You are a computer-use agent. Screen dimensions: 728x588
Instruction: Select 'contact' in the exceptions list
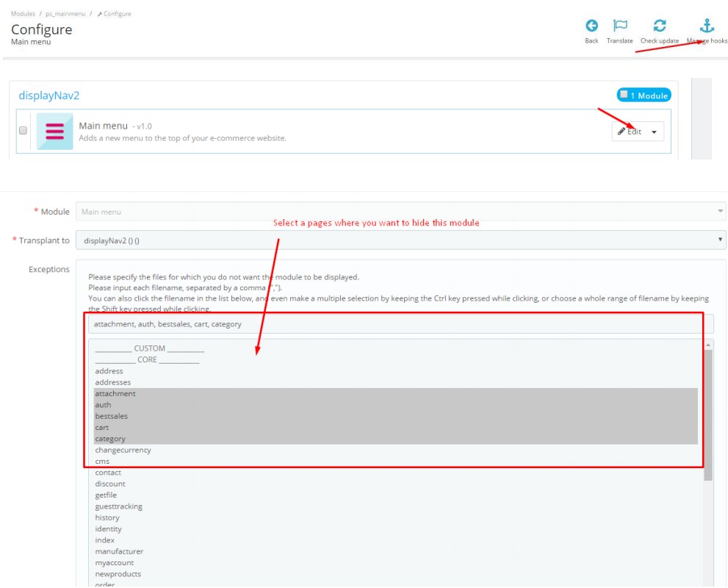[x=108, y=473]
